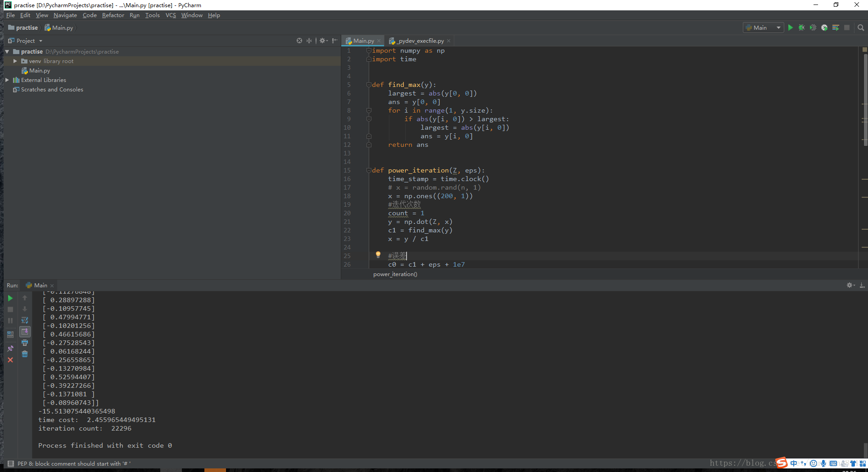Collapse the practise project root

(x=7, y=52)
